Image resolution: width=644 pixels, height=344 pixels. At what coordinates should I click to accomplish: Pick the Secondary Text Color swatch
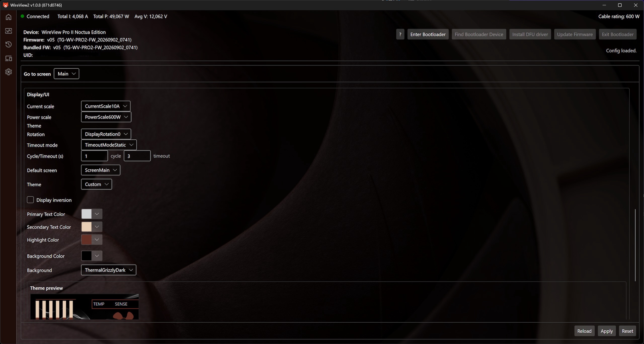tap(87, 227)
